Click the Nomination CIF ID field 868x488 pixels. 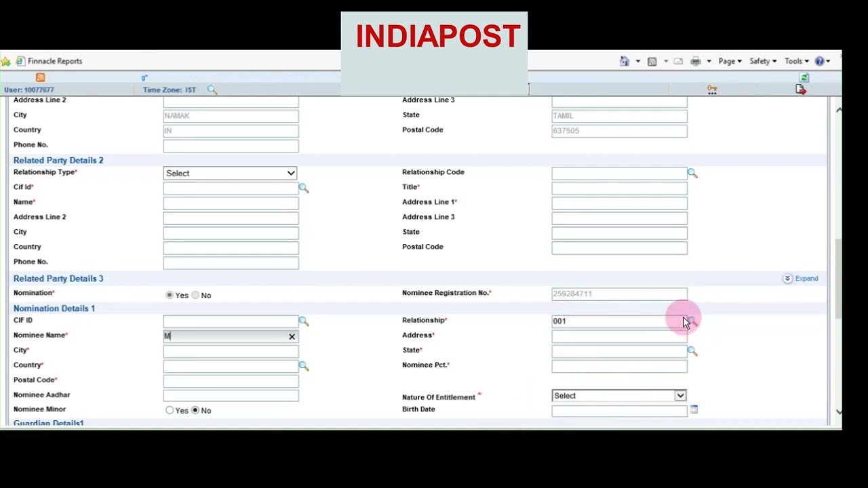point(231,321)
